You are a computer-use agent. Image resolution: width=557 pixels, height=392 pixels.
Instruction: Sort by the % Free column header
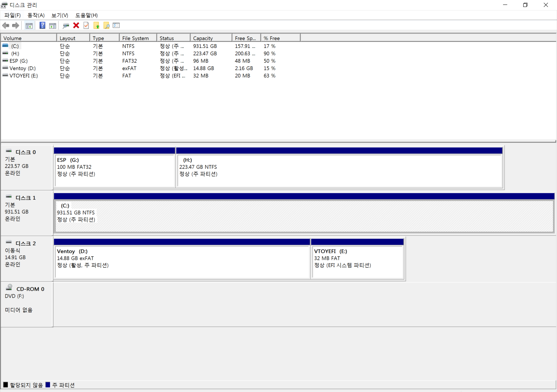[281, 38]
